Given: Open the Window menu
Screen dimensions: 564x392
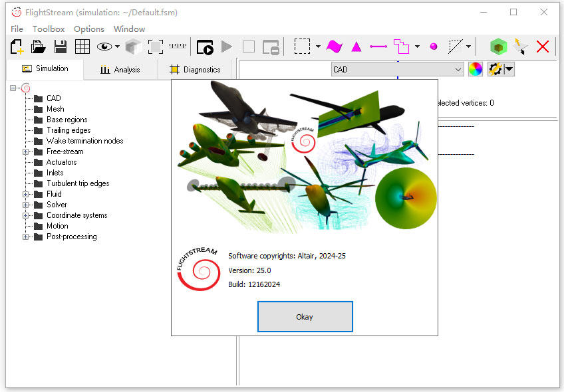Looking at the screenshot, I should pyautogui.click(x=130, y=29).
